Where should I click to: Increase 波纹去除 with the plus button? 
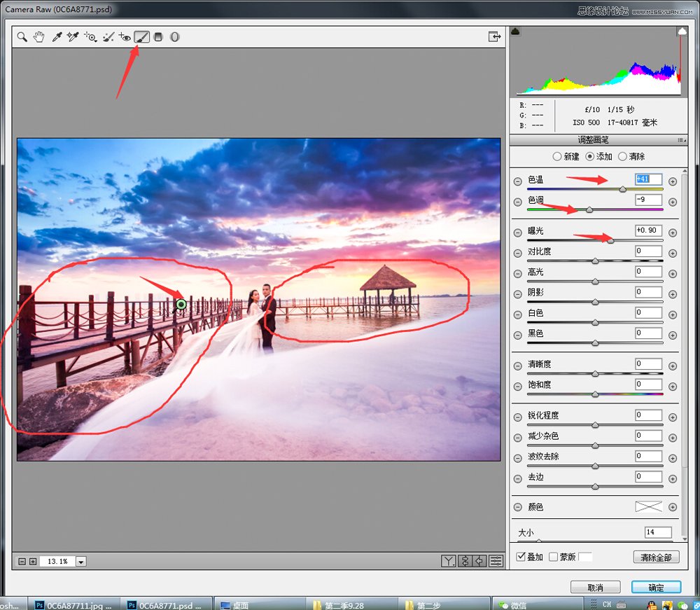click(672, 458)
